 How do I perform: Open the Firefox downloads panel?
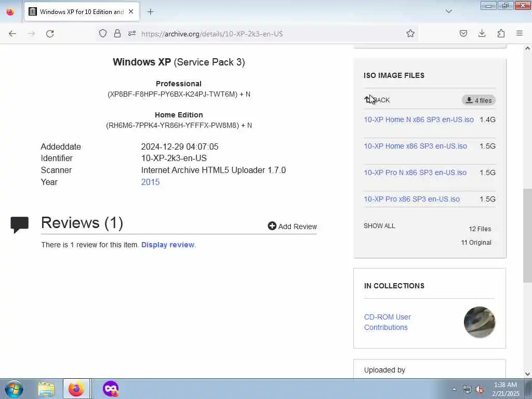point(482,33)
